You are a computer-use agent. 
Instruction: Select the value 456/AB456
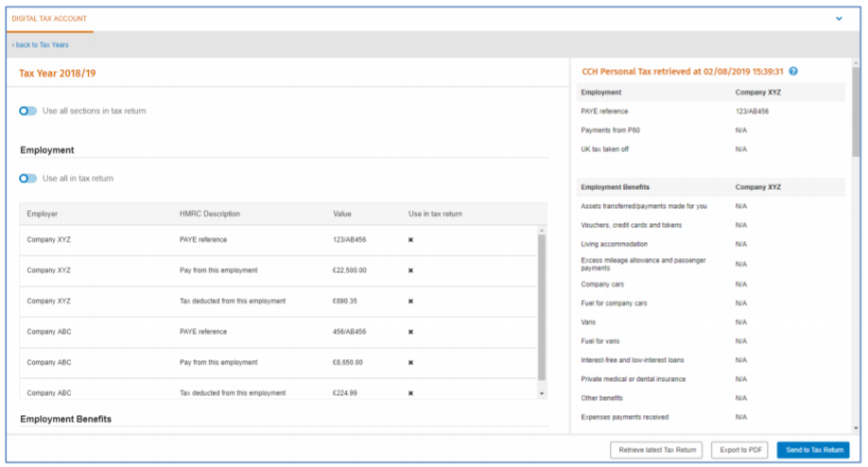click(349, 332)
